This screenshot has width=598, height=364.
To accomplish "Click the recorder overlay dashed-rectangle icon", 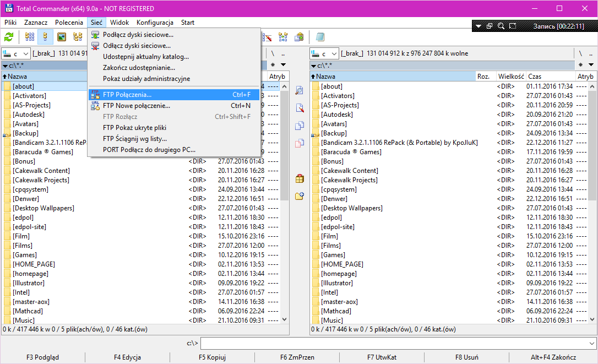I will point(513,26).
